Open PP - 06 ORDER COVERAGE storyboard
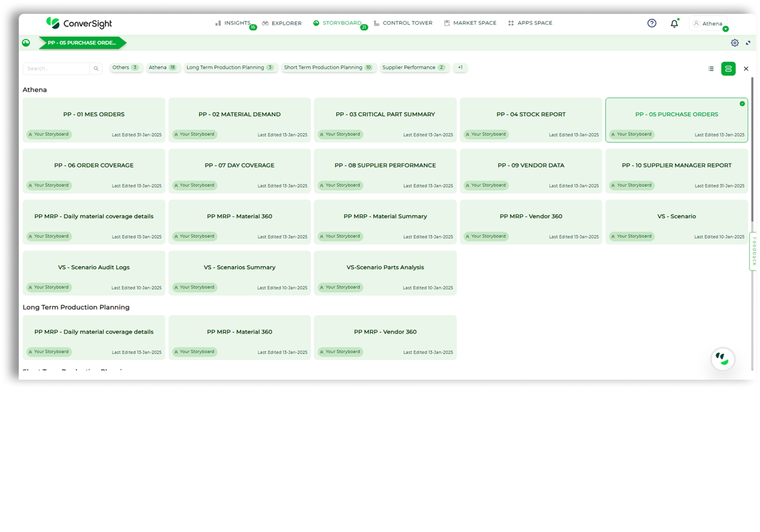Image resolution: width=760 pixels, height=532 pixels. tap(94, 171)
